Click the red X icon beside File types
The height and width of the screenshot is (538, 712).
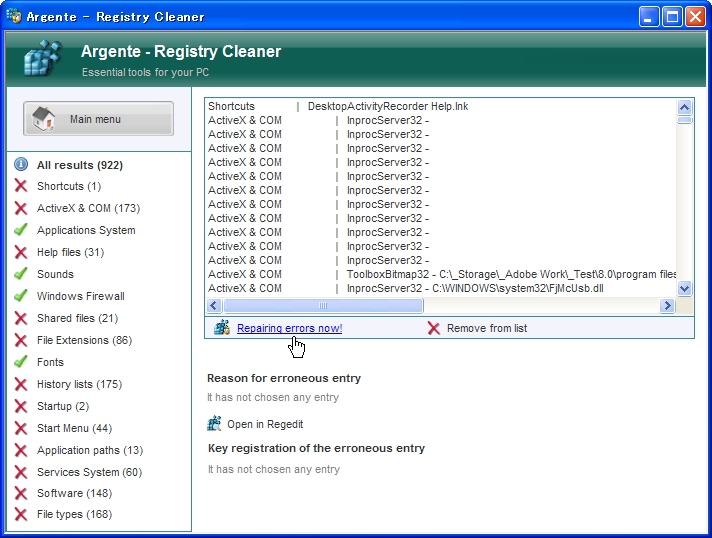[21, 514]
